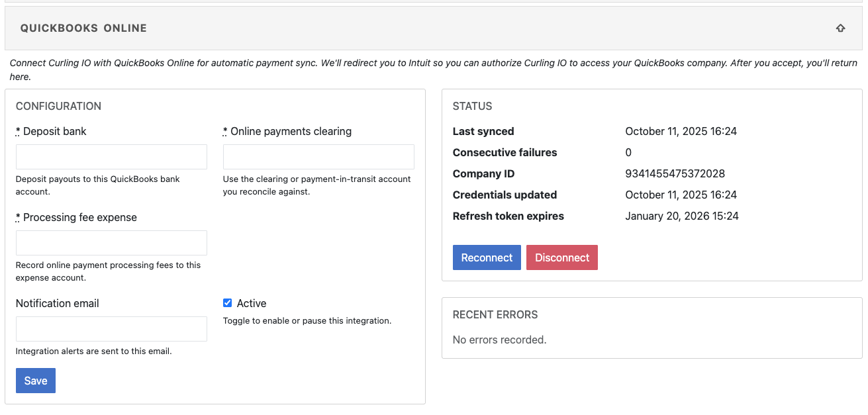Focus the Online payments clearing field
Viewport: 868px width, 415px height.
(318, 157)
